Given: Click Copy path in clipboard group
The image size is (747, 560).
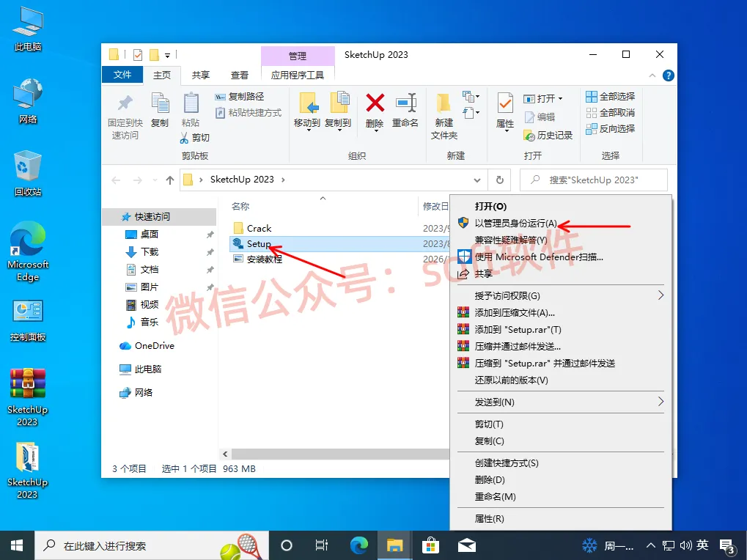Looking at the screenshot, I should [240, 97].
